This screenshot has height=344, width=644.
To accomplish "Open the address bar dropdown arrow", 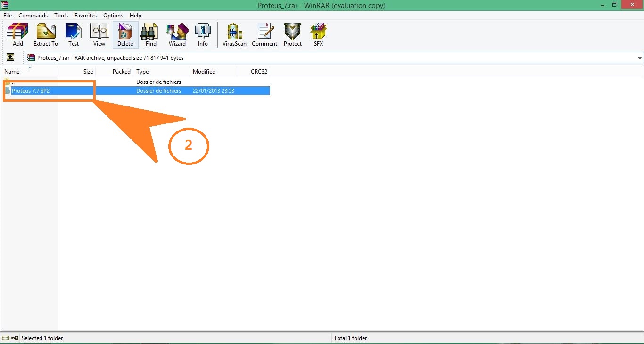I will point(640,57).
